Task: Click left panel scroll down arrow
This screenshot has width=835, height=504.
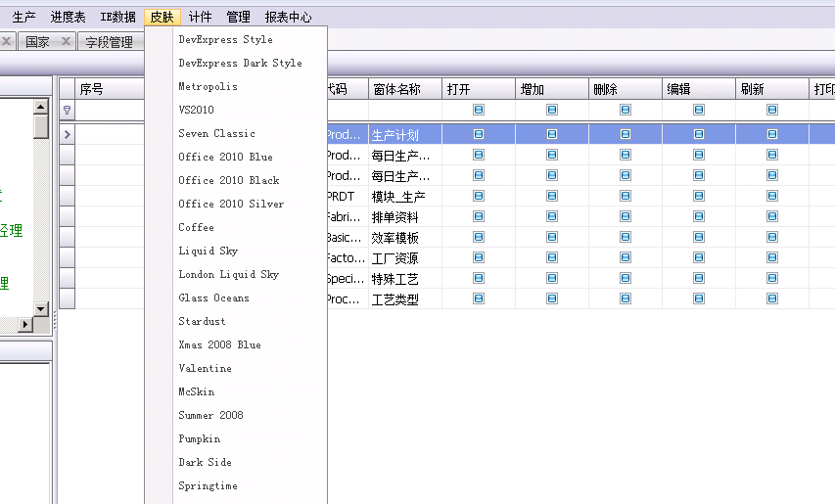Action: tap(41, 308)
